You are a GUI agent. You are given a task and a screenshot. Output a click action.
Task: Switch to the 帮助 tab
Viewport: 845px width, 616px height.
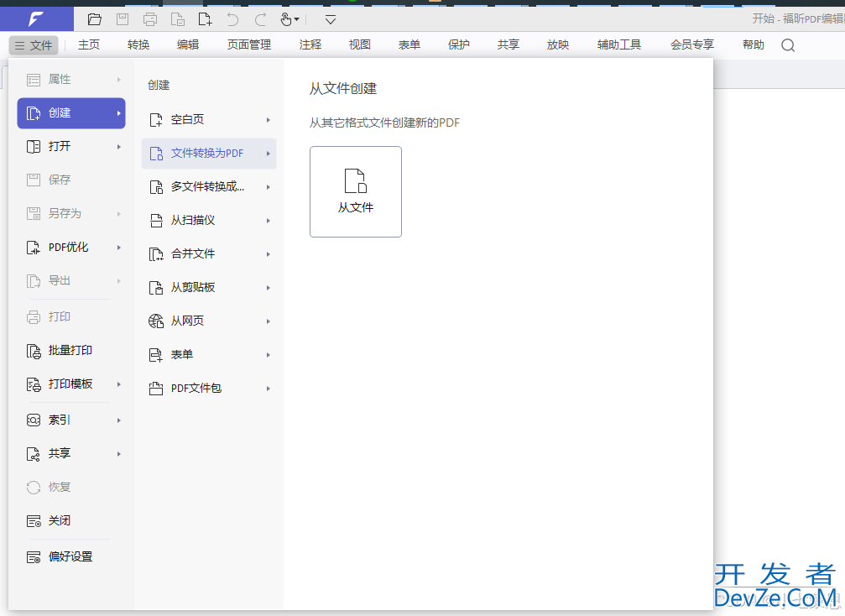(x=754, y=45)
